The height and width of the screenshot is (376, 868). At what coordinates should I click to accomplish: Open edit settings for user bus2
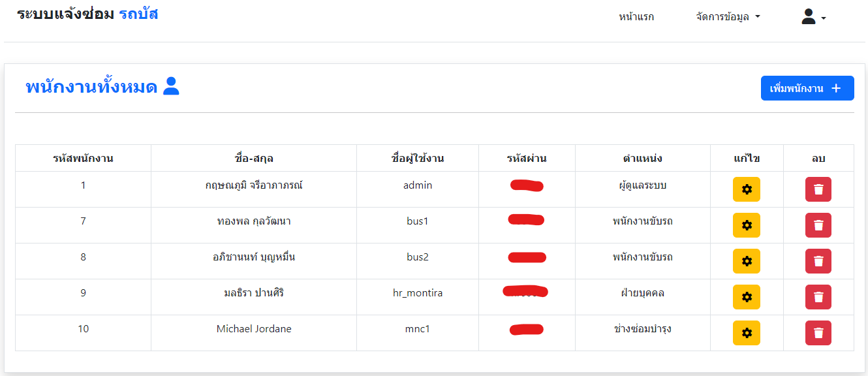(747, 261)
